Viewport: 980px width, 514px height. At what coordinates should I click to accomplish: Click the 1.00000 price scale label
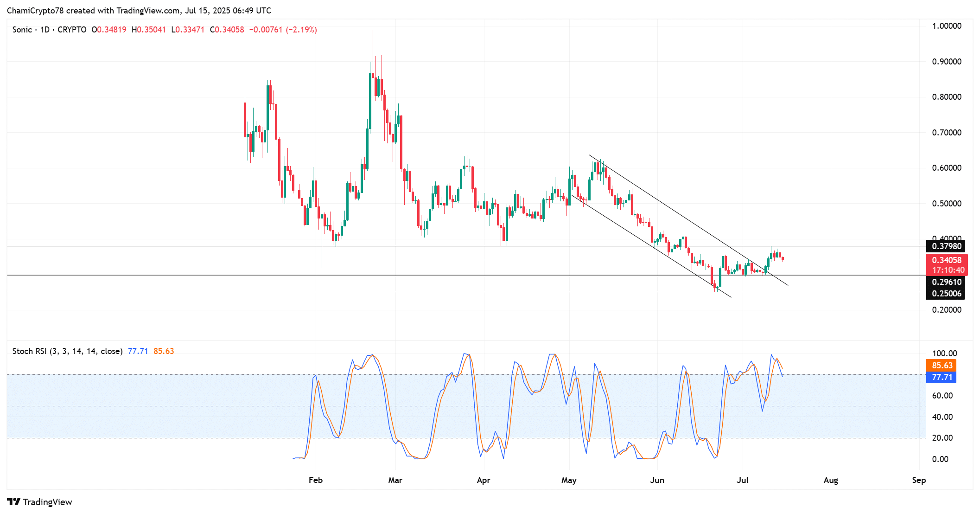click(946, 26)
